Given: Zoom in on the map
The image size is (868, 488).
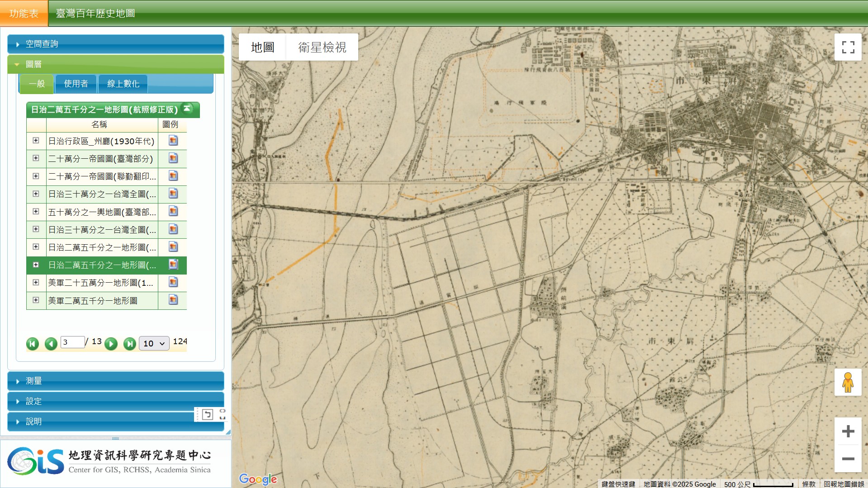Looking at the screenshot, I should click(848, 431).
